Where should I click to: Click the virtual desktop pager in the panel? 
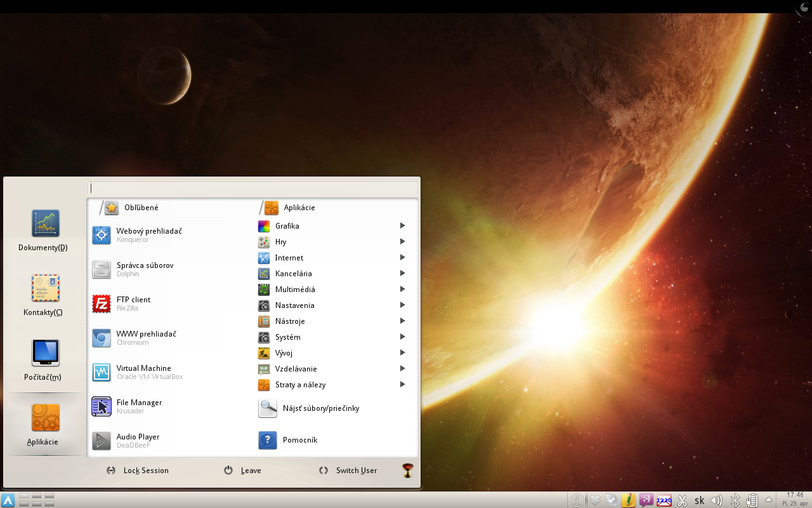37,500
